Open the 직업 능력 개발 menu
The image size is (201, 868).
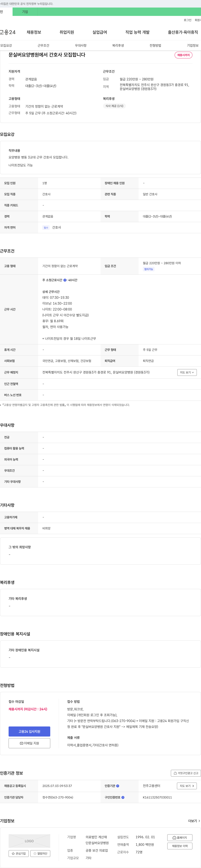click(x=137, y=32)
